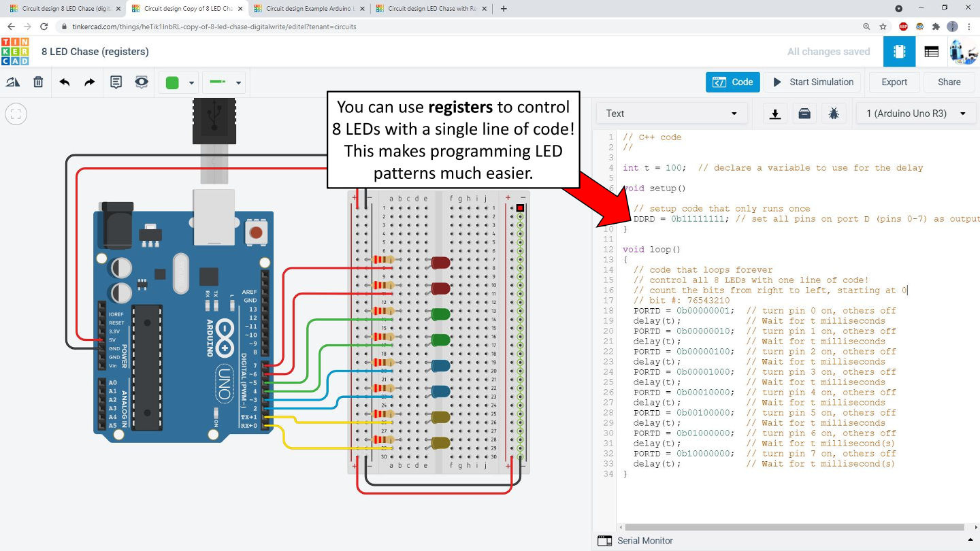
Task: Switch to component list view
Action: [x=932, y=52]
